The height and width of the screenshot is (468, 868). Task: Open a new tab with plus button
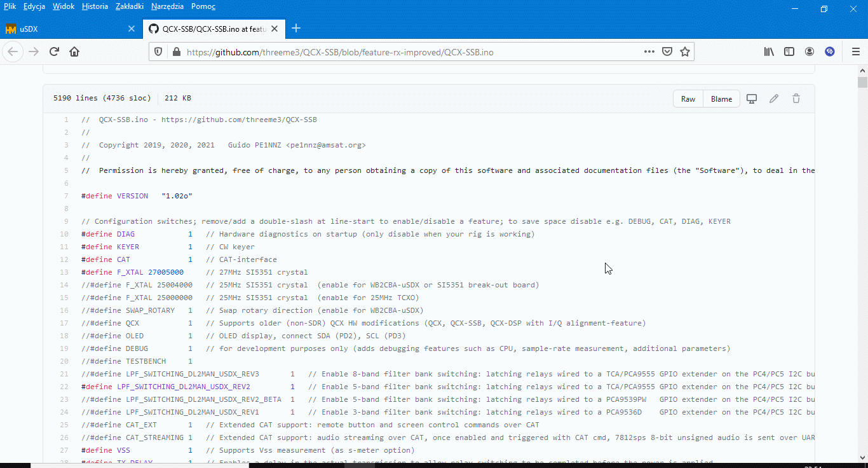[x=296, y=29]
